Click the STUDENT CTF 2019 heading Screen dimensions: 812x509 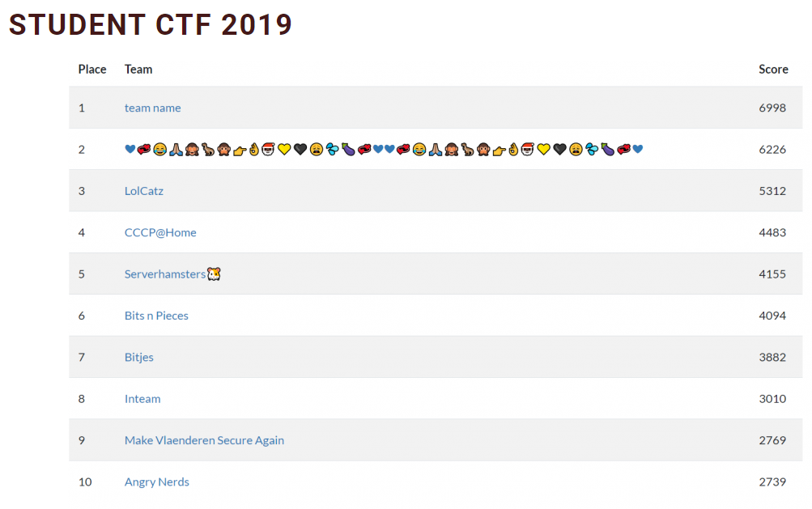[151, 25]
